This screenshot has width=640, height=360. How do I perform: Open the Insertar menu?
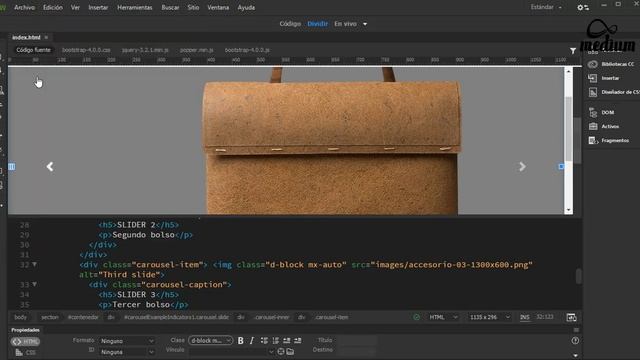98,7
